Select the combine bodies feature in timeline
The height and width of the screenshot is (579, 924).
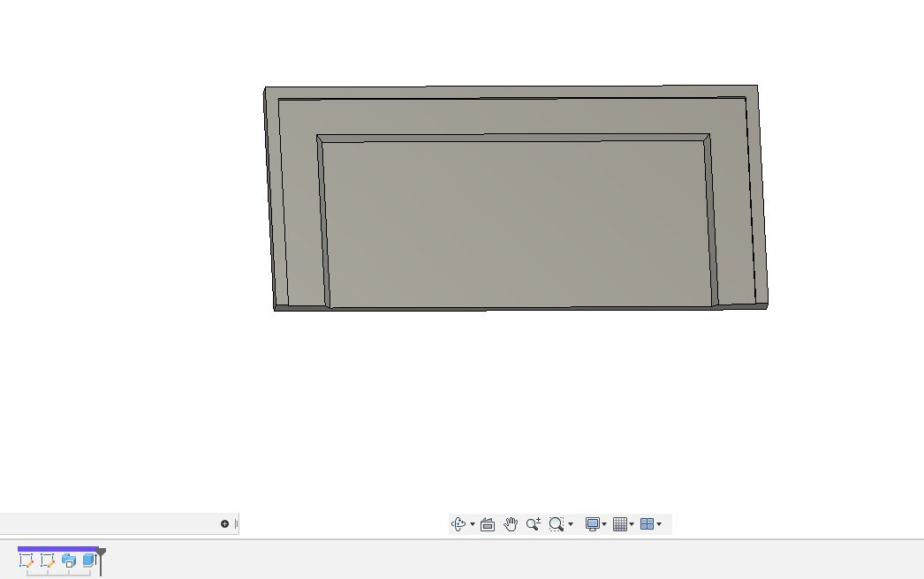point(69,560)
